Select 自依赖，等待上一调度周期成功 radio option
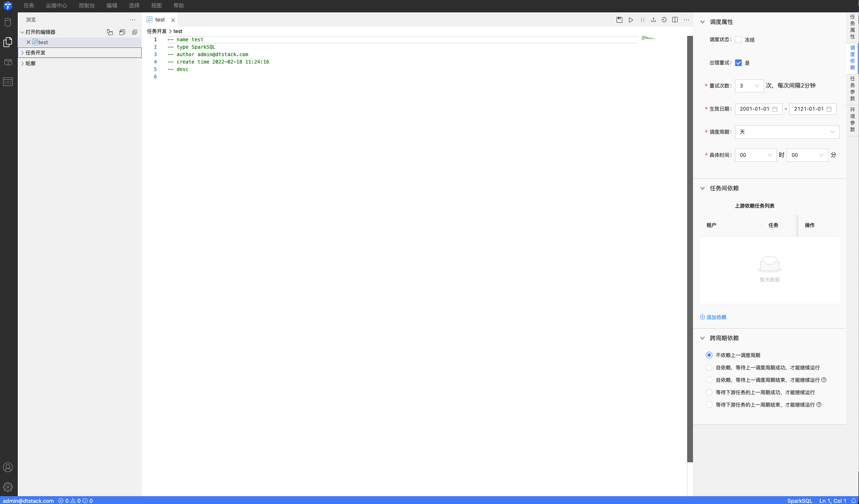 (x=709, y=367)
